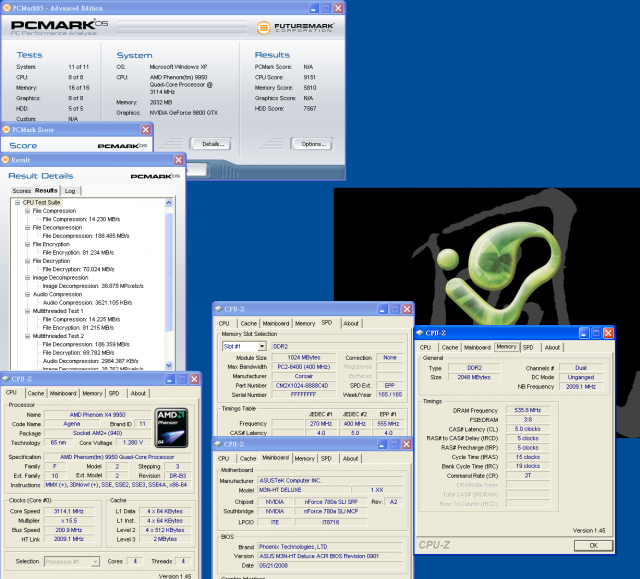Close the CPU-Z Mainboard window
Image resolution: width=640 pixels, height=579 pixels.
click(x=407, y=444)
